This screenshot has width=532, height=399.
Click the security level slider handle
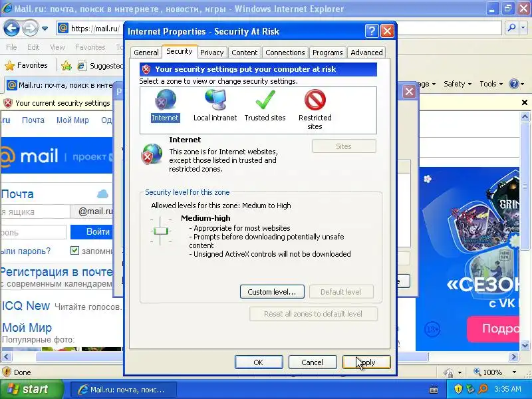tap(160, 231)
